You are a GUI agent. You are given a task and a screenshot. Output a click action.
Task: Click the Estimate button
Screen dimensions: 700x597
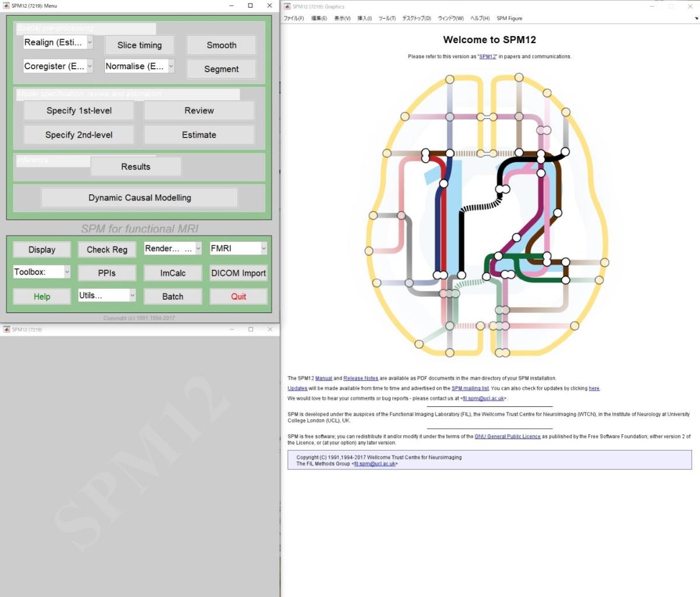pyautogui.click(x=199, y=135)
